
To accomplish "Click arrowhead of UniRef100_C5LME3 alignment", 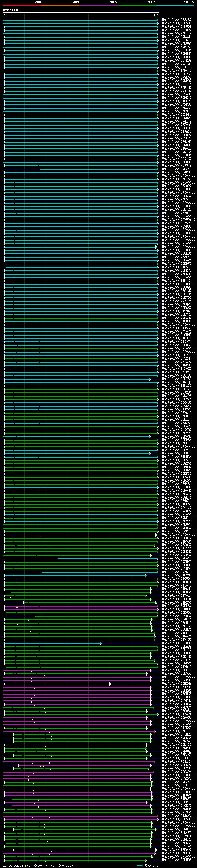I will coord(150,454).
